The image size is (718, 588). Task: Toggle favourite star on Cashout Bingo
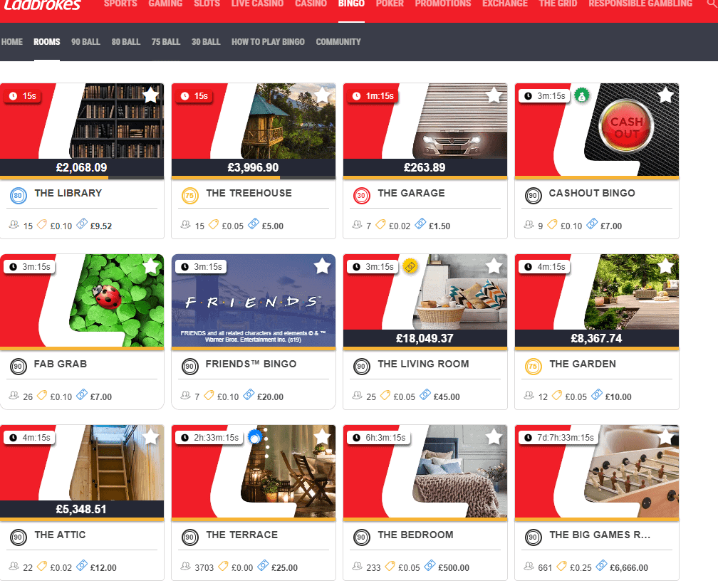click(665, 95)
